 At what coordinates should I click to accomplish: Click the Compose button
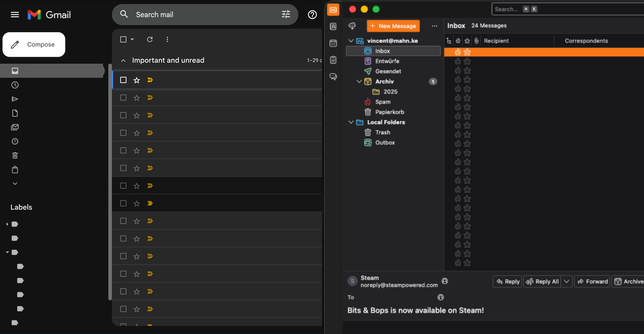click(34, 45)
